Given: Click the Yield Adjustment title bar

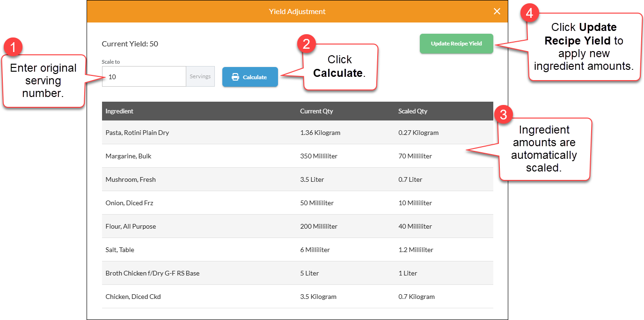Looking at the screenshot, I should pyautogui.click(x=297, y=11).
